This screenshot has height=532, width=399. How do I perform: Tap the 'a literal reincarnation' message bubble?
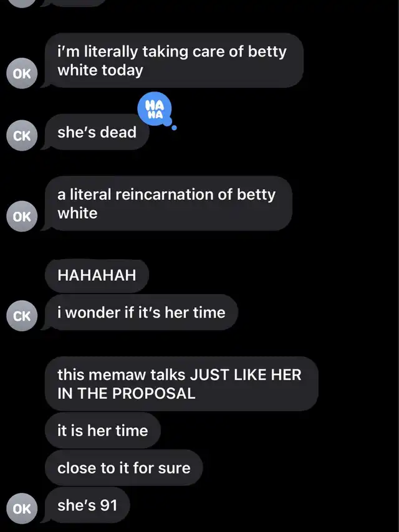point(168,204)
